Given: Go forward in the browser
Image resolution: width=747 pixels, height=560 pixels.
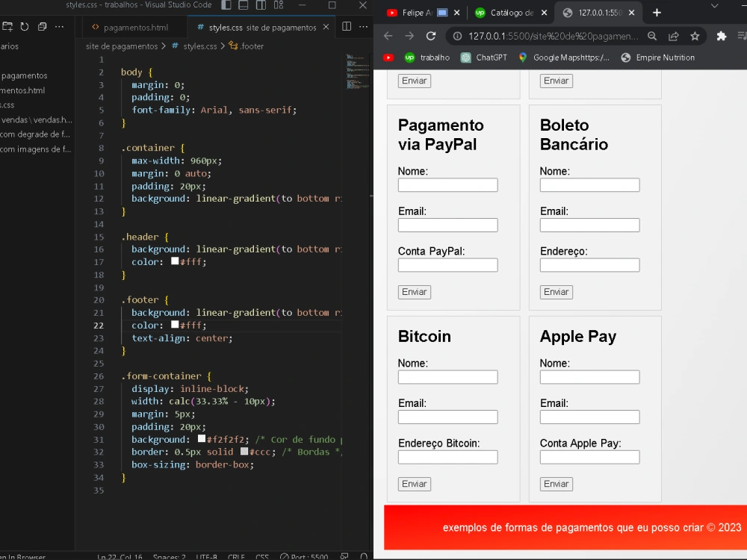Looking at the screenshot, I should click(409, 36).
